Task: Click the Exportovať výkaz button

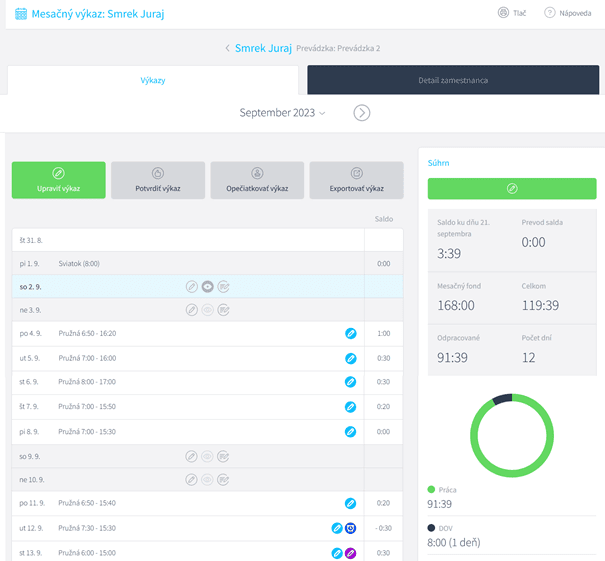Action: point(356,180)
